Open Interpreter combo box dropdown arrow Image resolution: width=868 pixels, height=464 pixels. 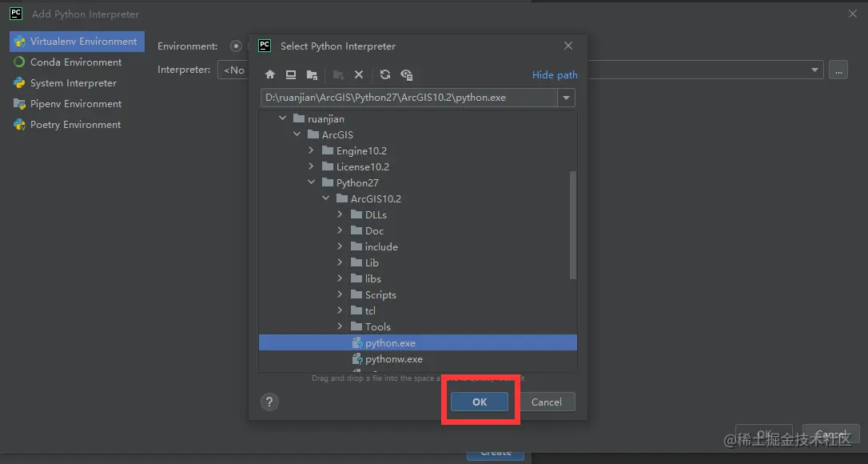(814, 70)
